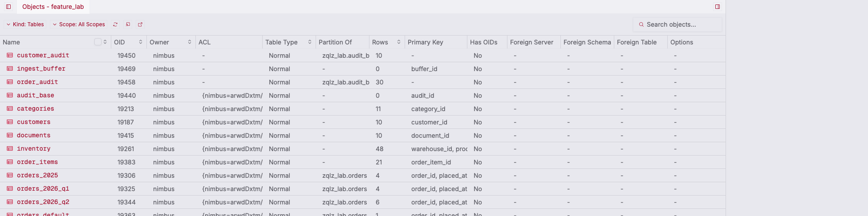Viewport: 868px width, 216px height.
Task: Click the table icon for documents
Action: (10, 136)
